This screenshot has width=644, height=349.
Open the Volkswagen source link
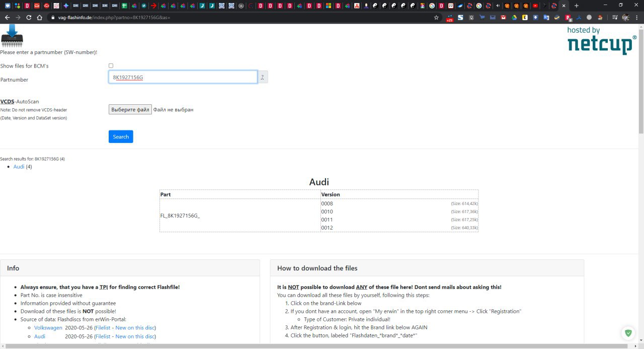(48, 328)
